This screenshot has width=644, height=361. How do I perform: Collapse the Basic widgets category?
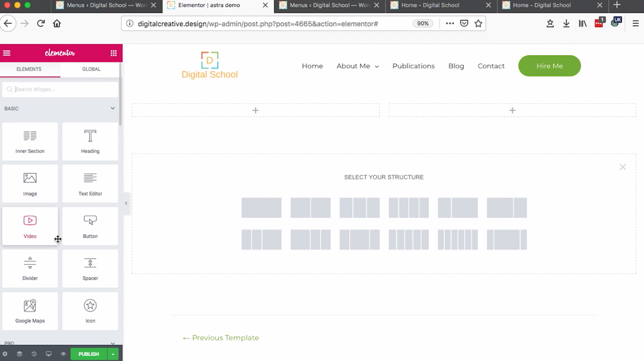tap(113, 108)
